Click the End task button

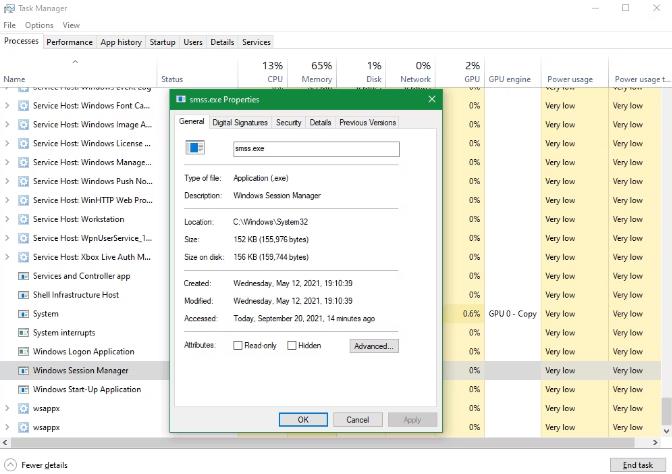(638, 465)
